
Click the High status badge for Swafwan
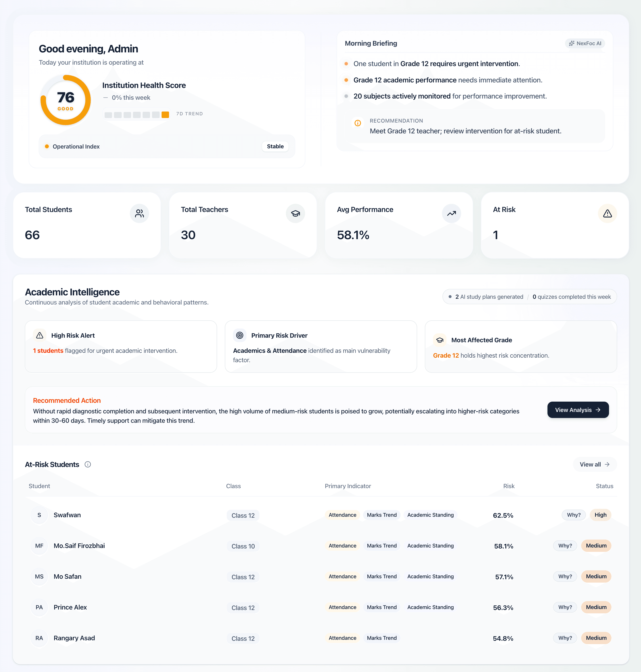coord(600,515)
